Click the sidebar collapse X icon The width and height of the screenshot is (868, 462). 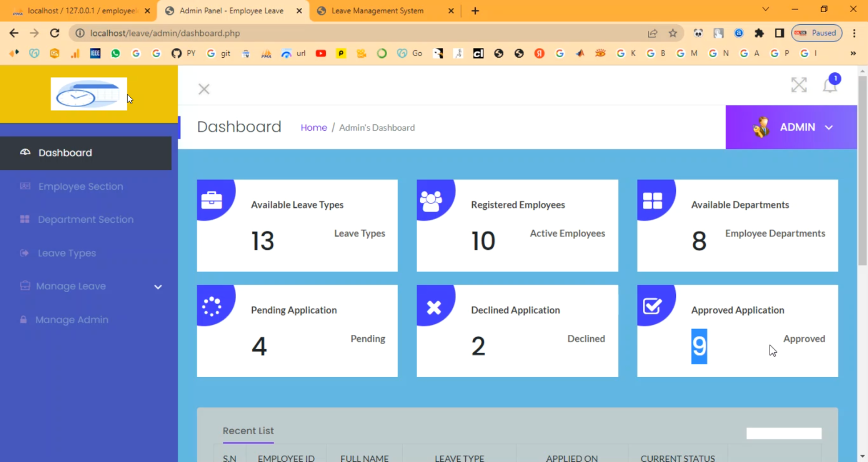click(x=204, y=89)
